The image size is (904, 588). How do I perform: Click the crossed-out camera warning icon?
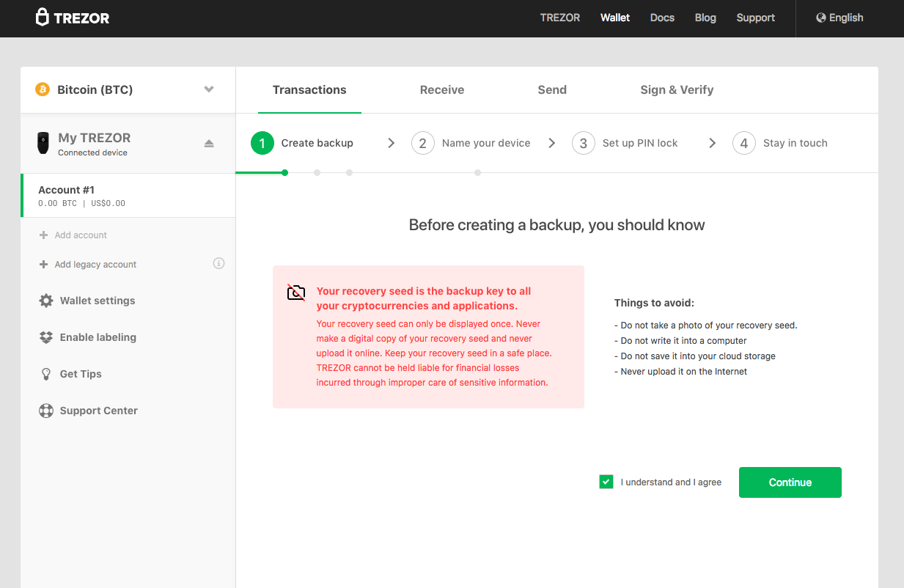tap(295, 293)
